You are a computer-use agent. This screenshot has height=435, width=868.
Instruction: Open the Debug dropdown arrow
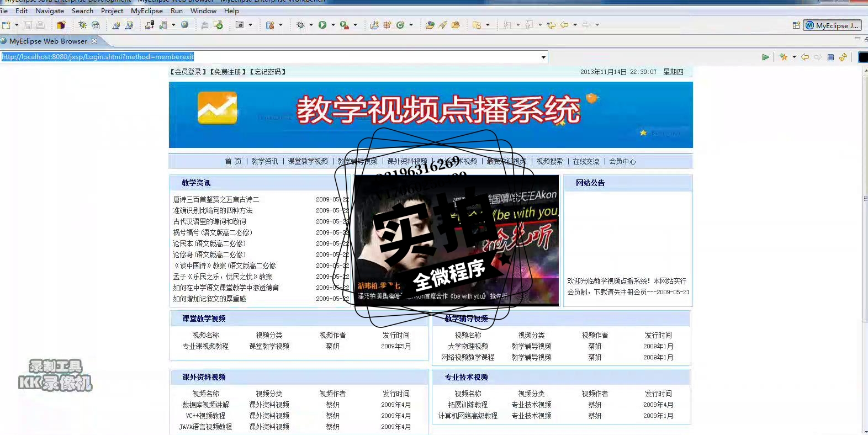click(311, 25)
